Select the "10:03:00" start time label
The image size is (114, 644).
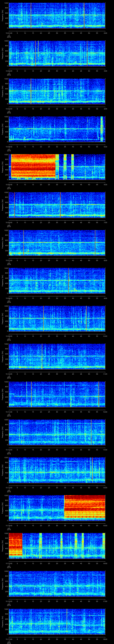pyautogui.click(x=9, y=109)
